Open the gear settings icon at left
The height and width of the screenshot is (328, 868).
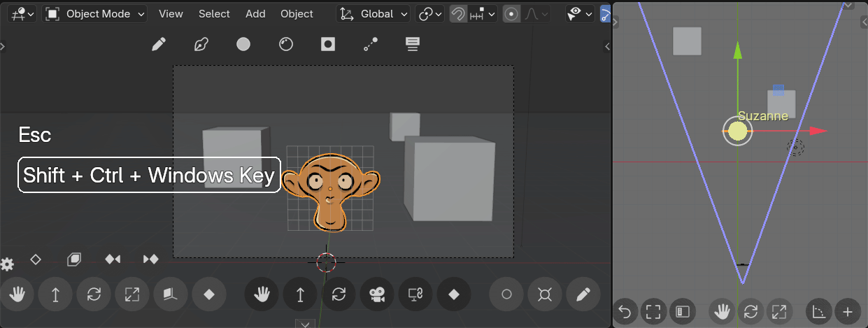(x=7, y=264)
